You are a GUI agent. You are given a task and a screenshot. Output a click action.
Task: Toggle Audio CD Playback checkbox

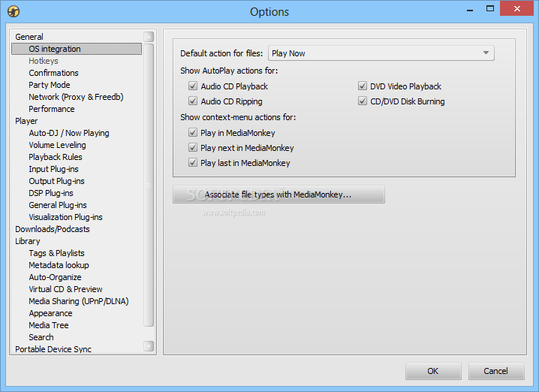point(193,86)
